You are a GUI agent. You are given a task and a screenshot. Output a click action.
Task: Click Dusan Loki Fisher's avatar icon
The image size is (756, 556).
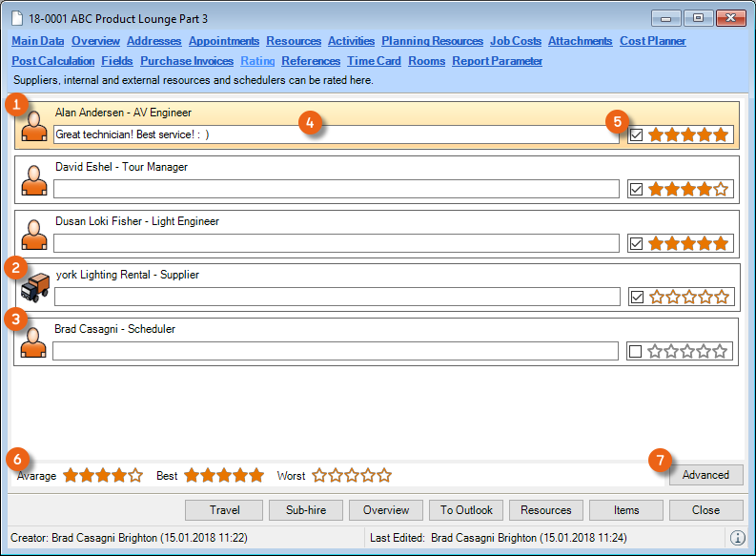coord(34,236)
